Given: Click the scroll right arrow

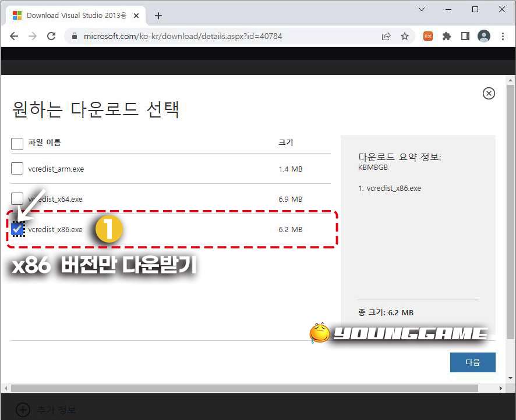Looking at the screenshot, I should [x=500, y=388].
